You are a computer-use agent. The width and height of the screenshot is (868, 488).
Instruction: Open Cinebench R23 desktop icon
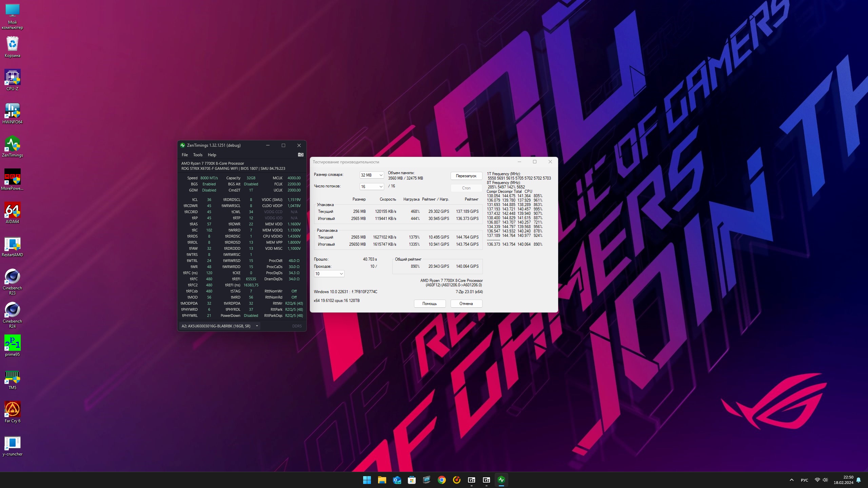coord(13,277)
